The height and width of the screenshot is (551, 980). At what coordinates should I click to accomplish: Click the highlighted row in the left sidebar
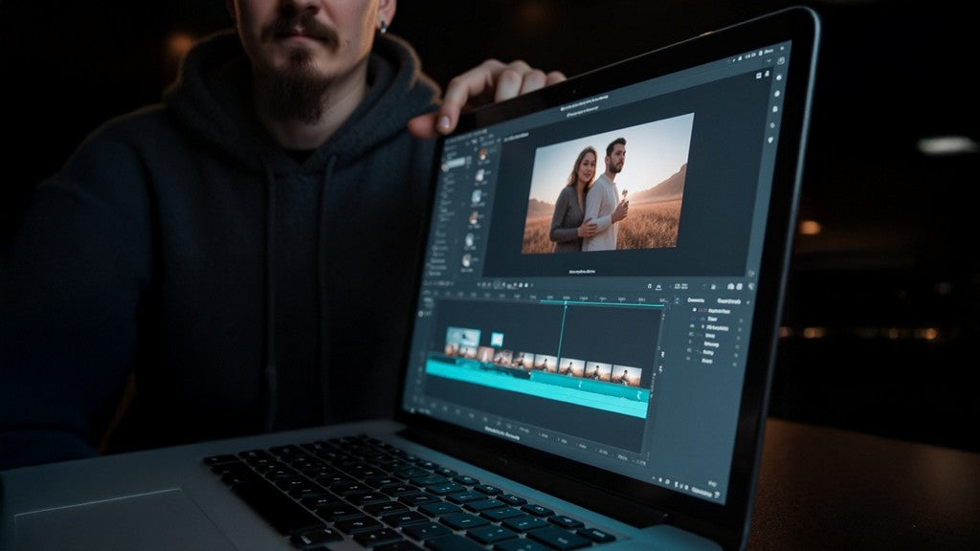click(x=456, y=165)
